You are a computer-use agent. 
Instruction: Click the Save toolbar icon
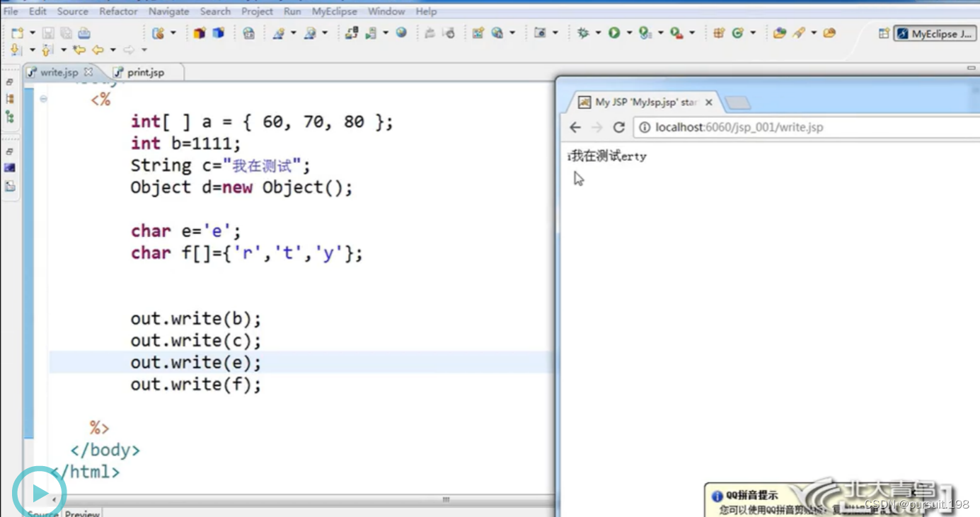tap(47, 33)
